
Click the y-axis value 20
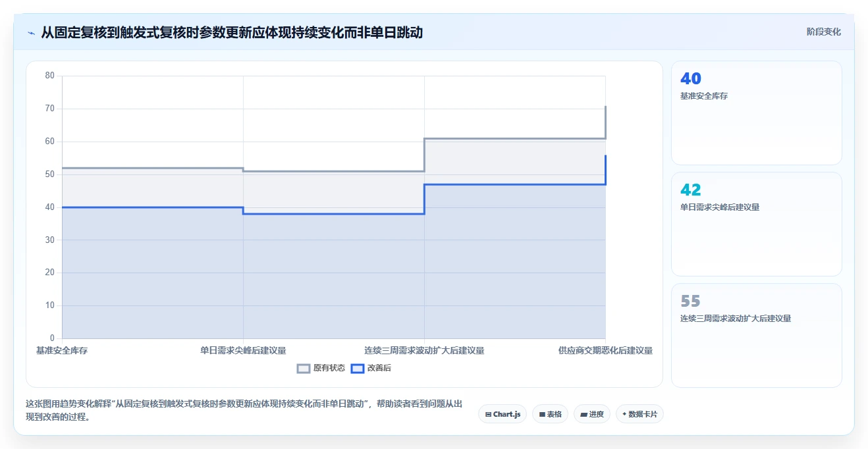[50, 273]
